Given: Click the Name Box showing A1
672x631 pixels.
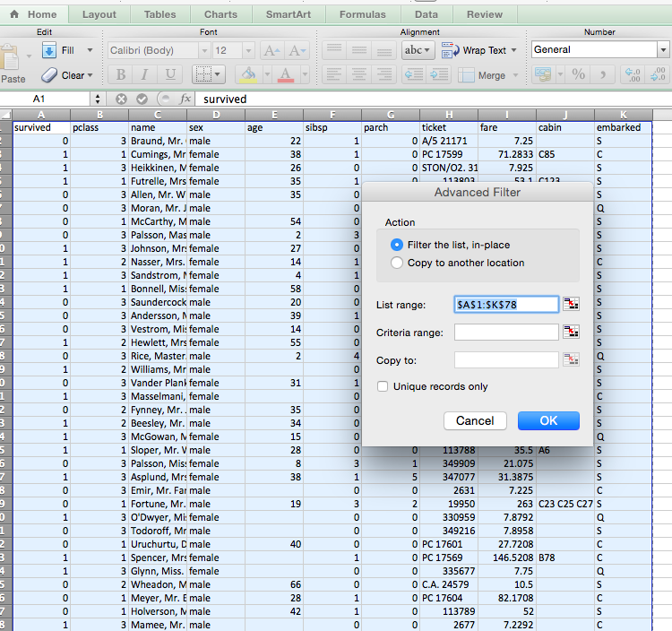Looking at the screenshot, I should click(x=45, y=99).
